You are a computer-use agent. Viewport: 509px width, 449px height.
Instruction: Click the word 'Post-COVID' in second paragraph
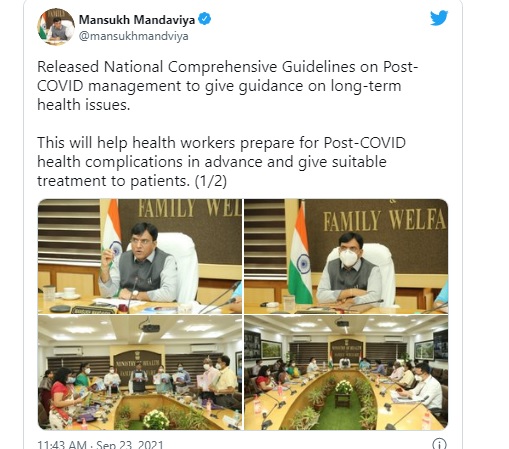[365, 143]
